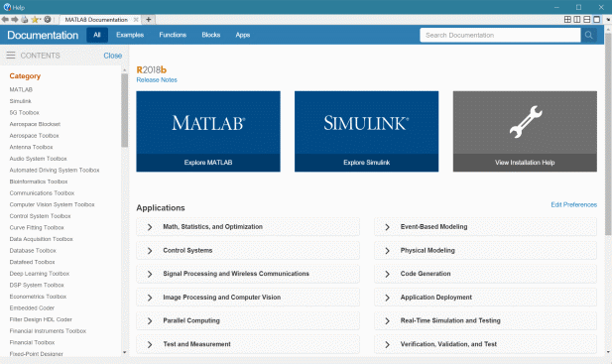Open Aerospace Blockset category

(35, 124)
